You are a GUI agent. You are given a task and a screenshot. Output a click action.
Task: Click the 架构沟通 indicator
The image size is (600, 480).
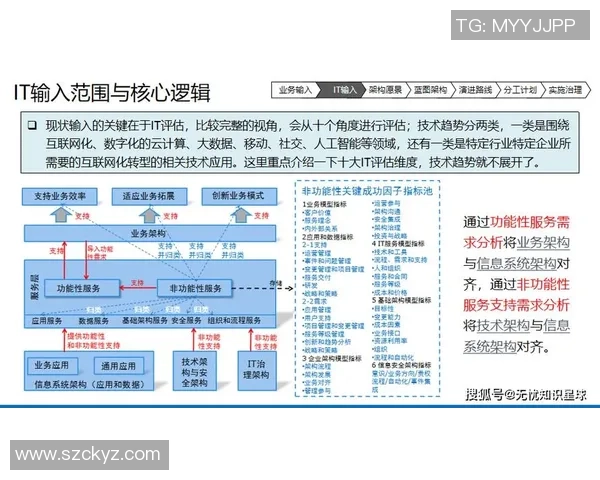(x=386, y=211)
